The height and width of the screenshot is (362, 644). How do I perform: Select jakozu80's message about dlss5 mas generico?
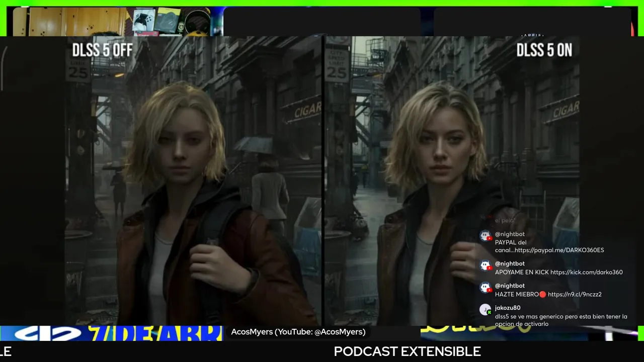coord(561,320)
